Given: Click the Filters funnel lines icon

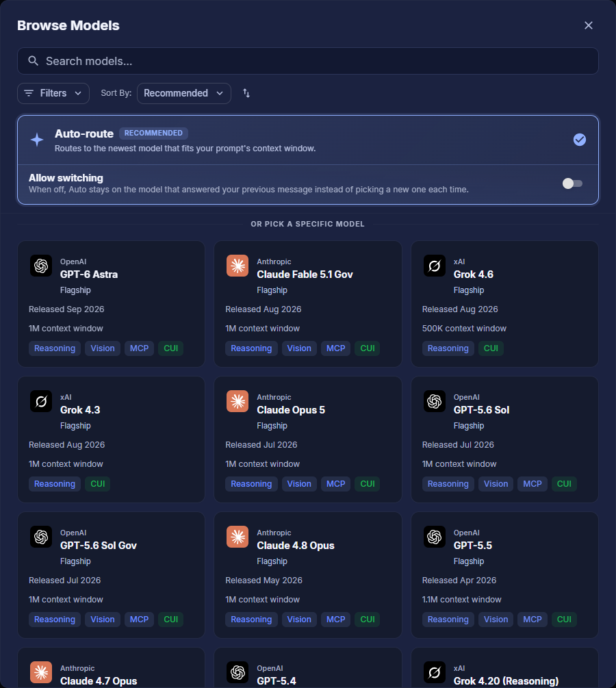Looking at the screenshot, I should click(x=29, y=93).
